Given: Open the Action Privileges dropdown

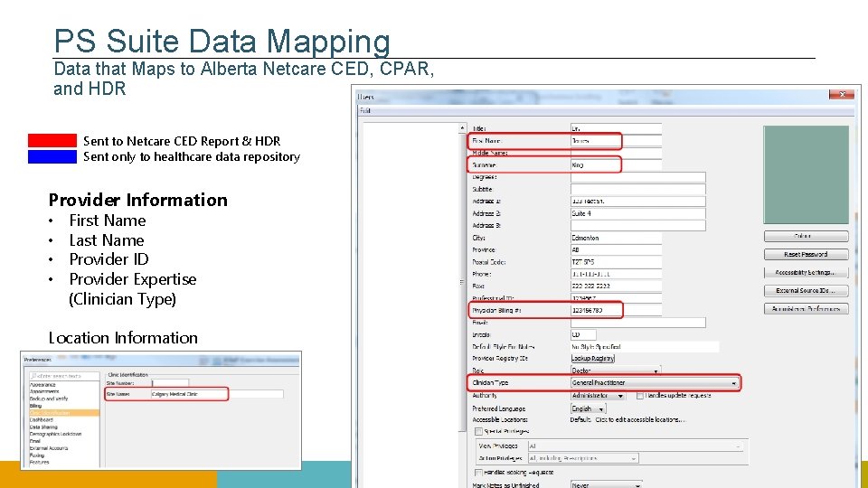Looking at the screenshot, I should 583,458.
